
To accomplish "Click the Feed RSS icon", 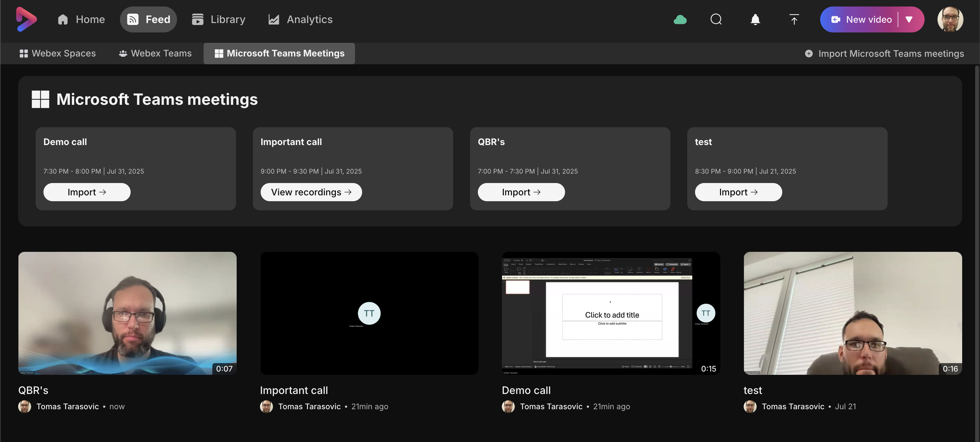I will 132,19.
